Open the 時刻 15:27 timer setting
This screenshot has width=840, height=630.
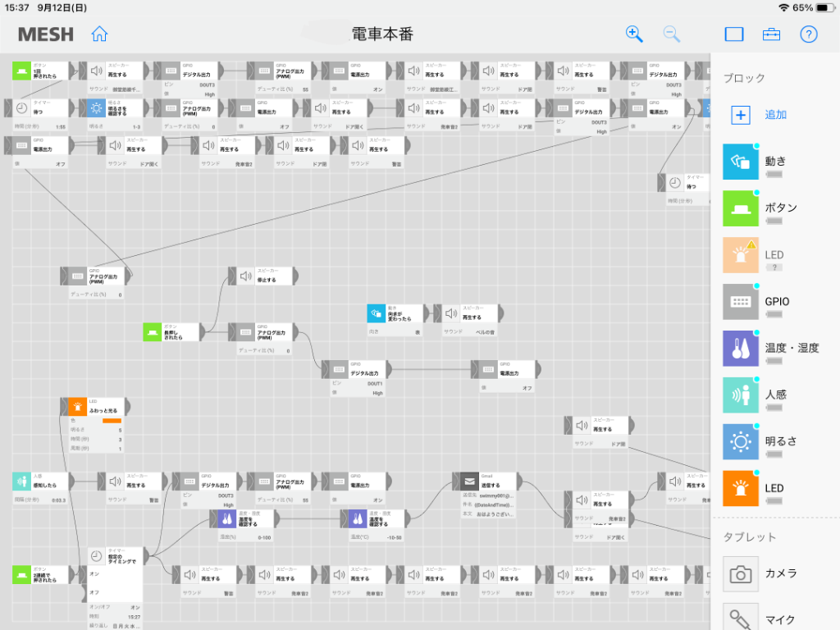click(x=115, y=617)
